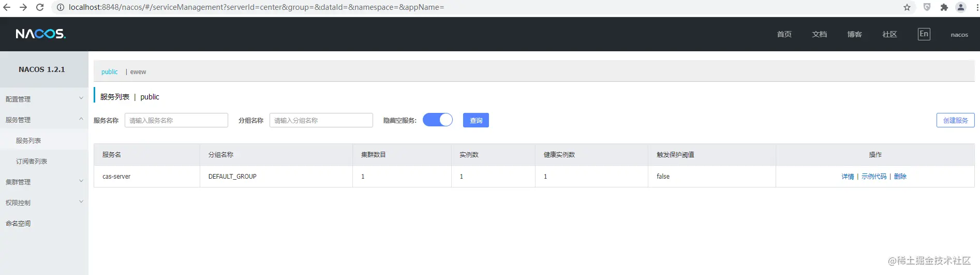Click the 查询 search button

476,120
